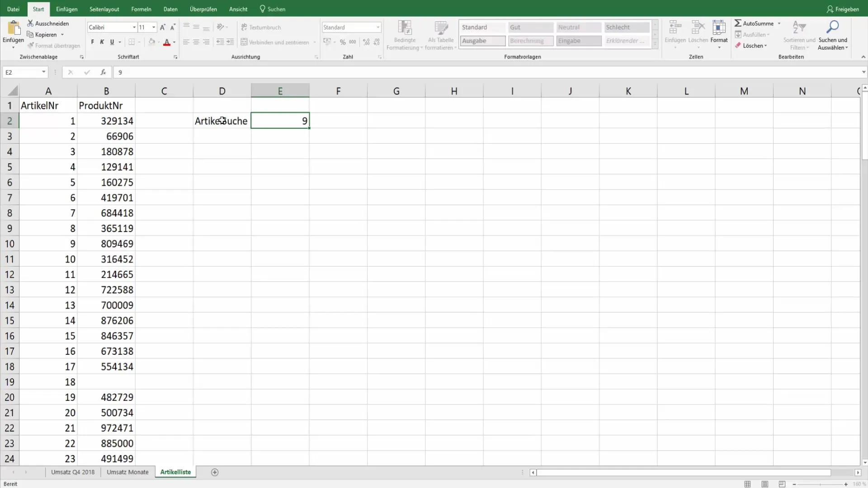Click Format cells icon in Zellen
Screen dimensions: 868x488
tap(719, 28)
